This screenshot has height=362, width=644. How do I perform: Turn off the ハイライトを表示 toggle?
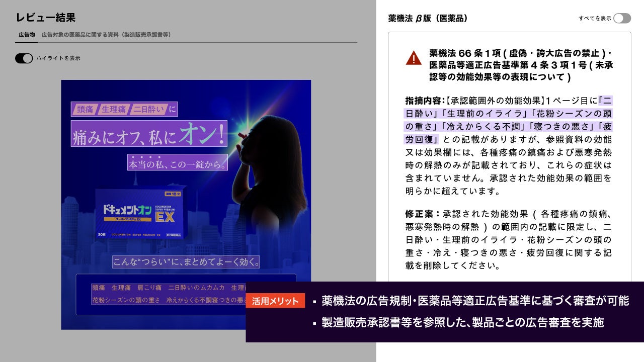(x=24, y=58)
